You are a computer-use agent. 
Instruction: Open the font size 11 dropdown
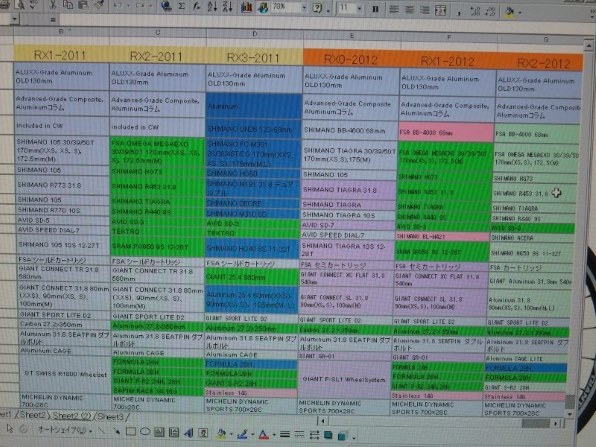coord(359,9)
